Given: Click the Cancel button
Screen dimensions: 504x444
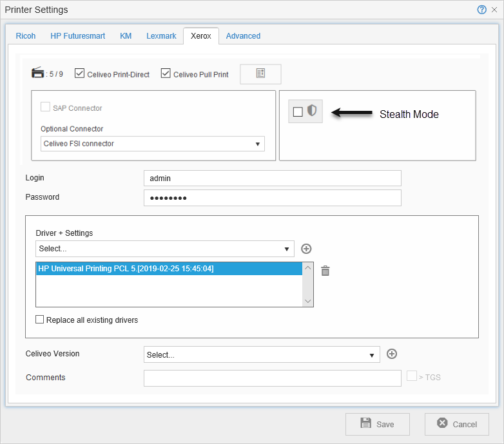Looking at the screenshot, I should click(x=456, y=424).
